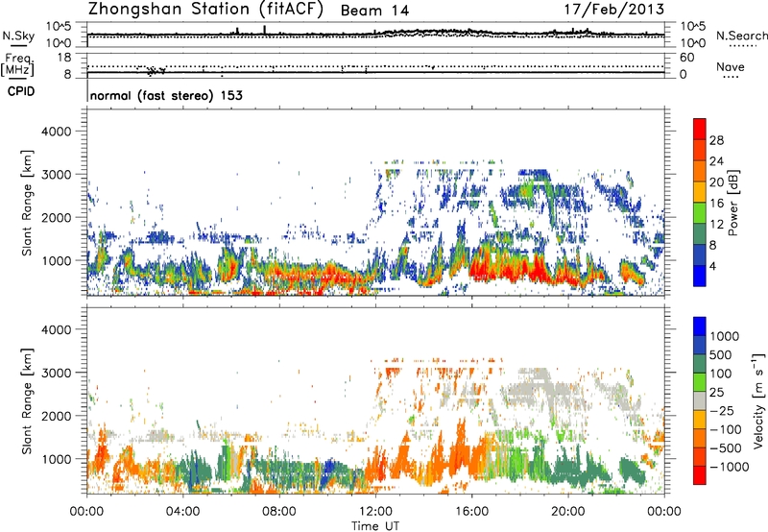Click the 'CPID' row label

[x=21, y=91]
